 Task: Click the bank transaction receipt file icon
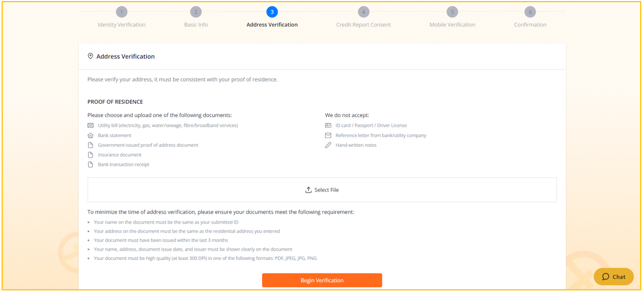90,165
